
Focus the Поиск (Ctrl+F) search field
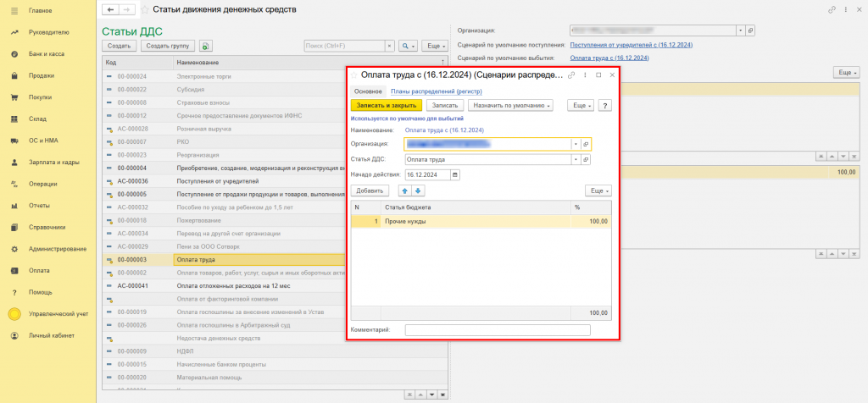[x=344, y=46]
